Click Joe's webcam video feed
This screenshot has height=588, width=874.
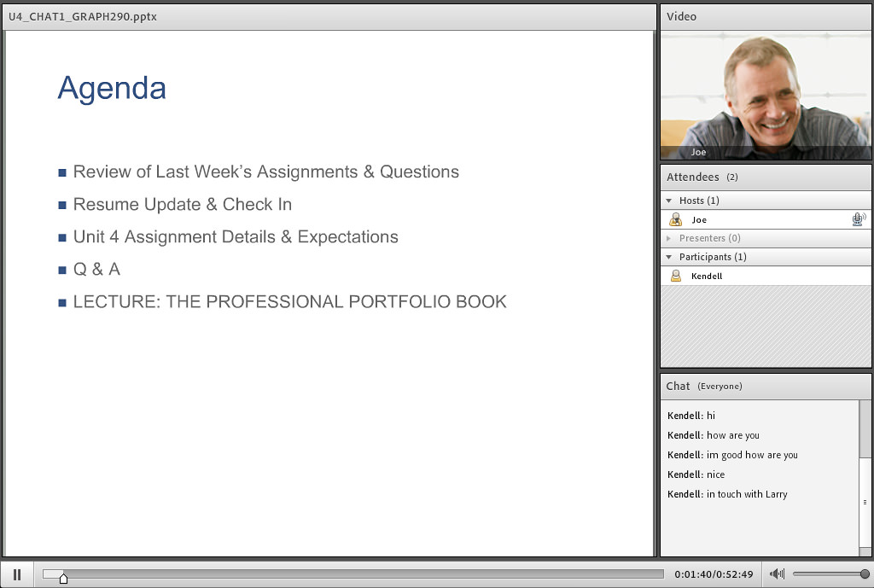click(765, 94)
